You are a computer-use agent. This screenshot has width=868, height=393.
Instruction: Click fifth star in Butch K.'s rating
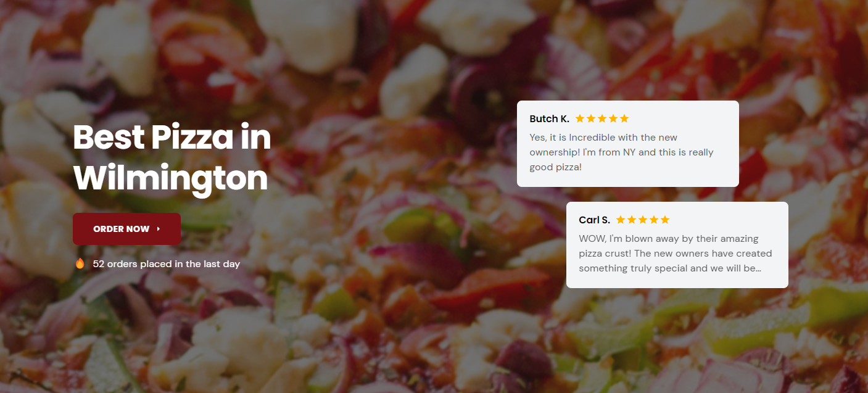624,118
